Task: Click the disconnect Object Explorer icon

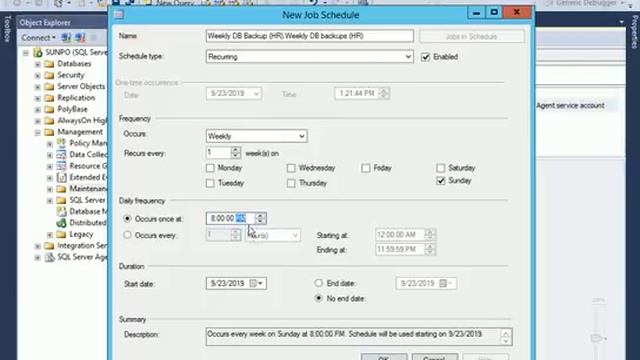Action: tap(80, 38)
